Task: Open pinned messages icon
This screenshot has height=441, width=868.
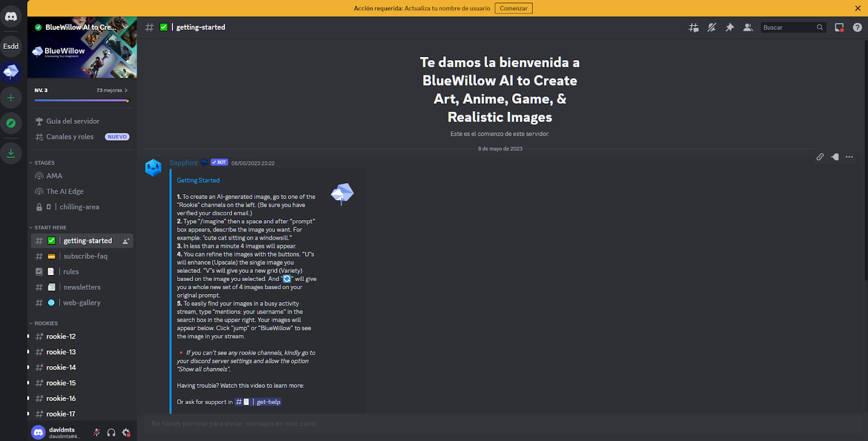Action: point(730,27)
